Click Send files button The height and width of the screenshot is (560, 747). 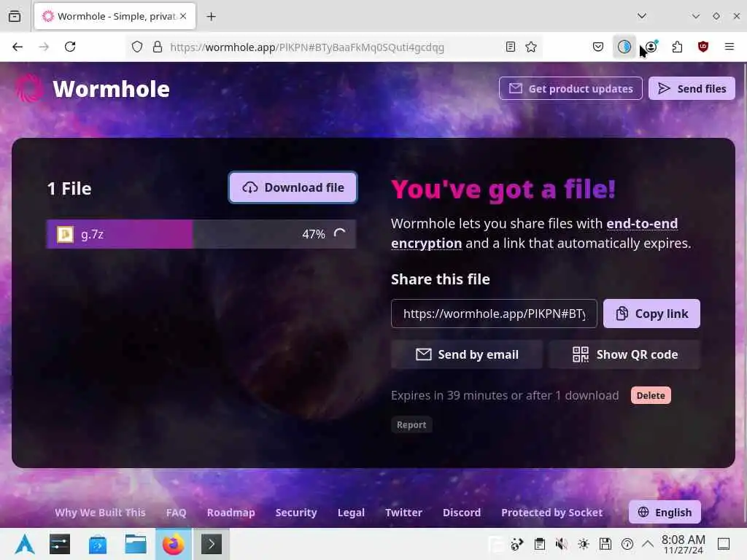click(x=692, y=88)
